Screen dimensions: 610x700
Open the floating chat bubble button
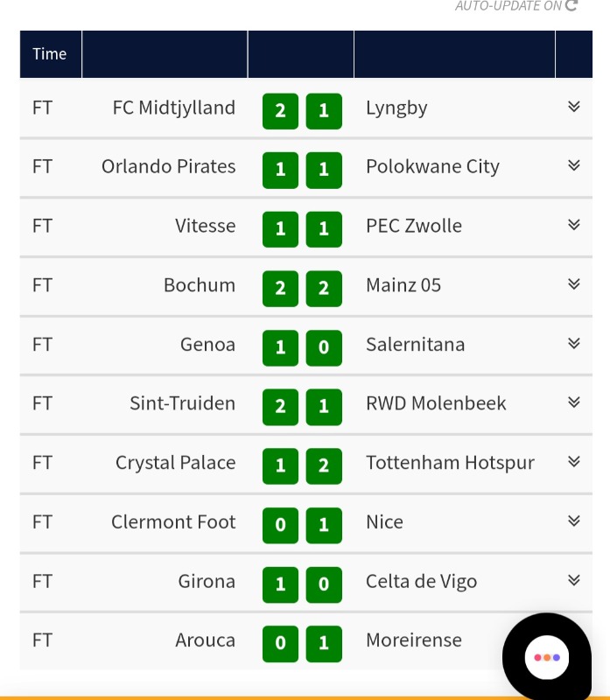(x=546, y=657)
